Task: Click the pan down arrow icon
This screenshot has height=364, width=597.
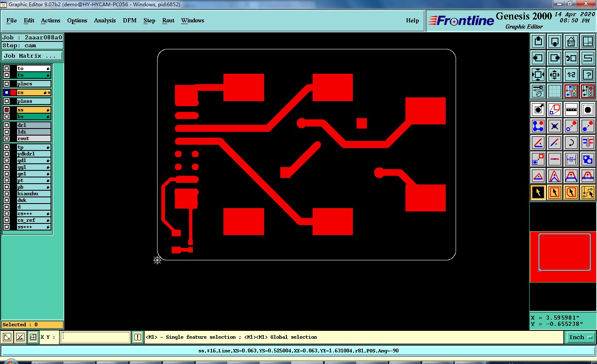Action: (x=555, y=41)
